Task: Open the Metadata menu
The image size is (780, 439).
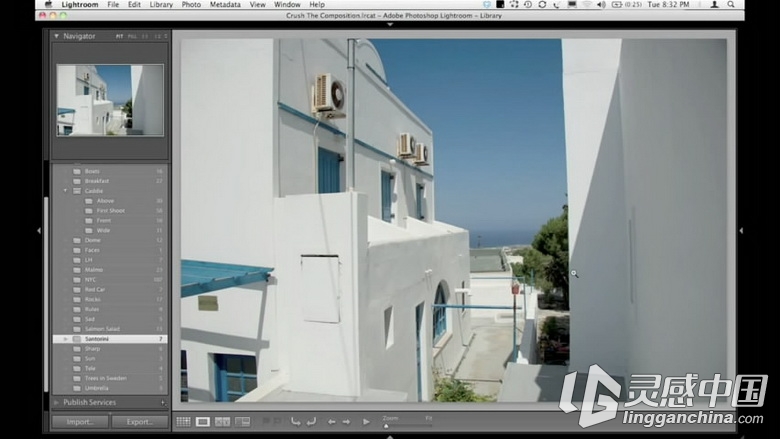Action: pyautogui.click(x=225, y=4)
